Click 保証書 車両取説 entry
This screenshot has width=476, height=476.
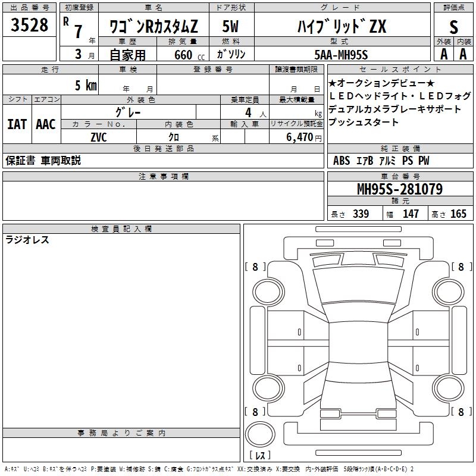point(43,161)
